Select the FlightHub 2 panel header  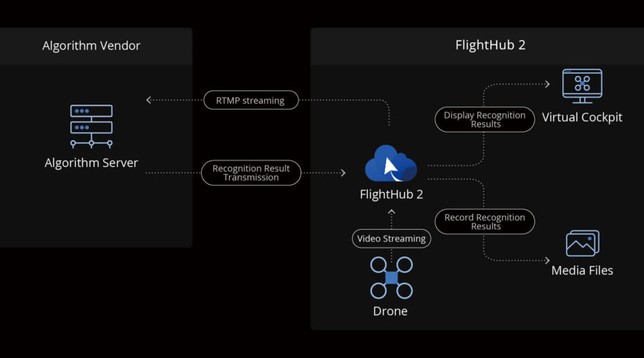pyautogui.click(x=490, y=46)
